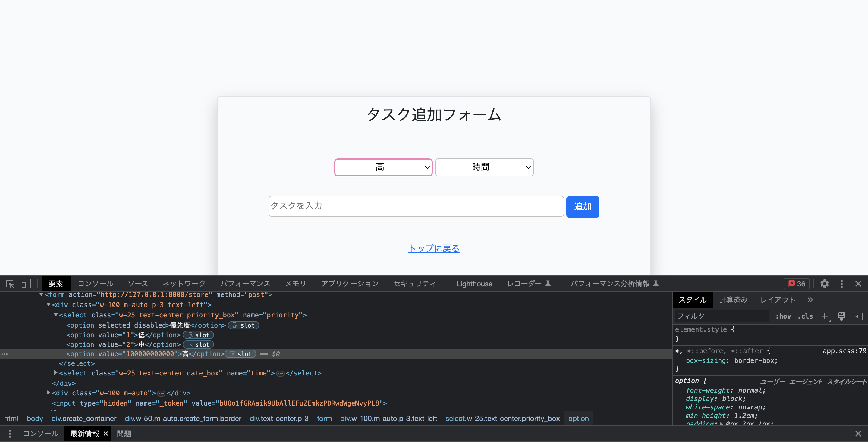Close the bottom drawer
The image size is (868, 442).
coord(858,434)
